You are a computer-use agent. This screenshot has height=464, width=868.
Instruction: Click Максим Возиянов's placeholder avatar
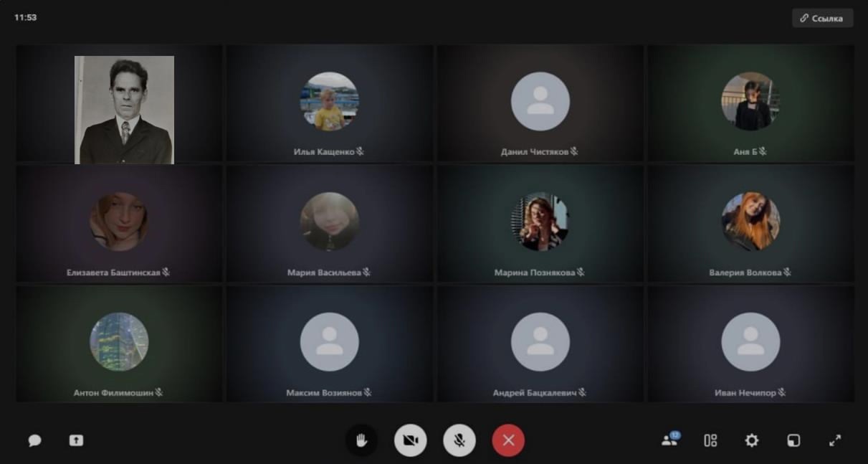click(329, 342)
